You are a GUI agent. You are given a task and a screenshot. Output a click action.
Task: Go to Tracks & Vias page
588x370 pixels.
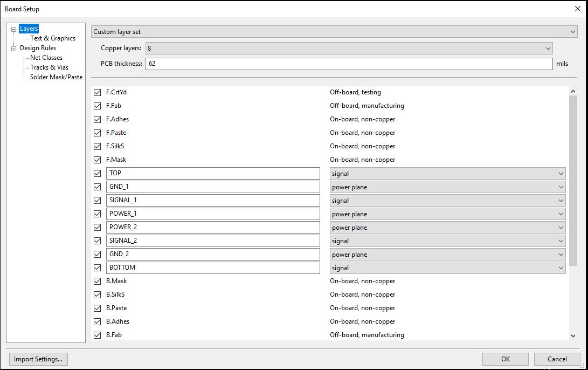coord(49,67)
